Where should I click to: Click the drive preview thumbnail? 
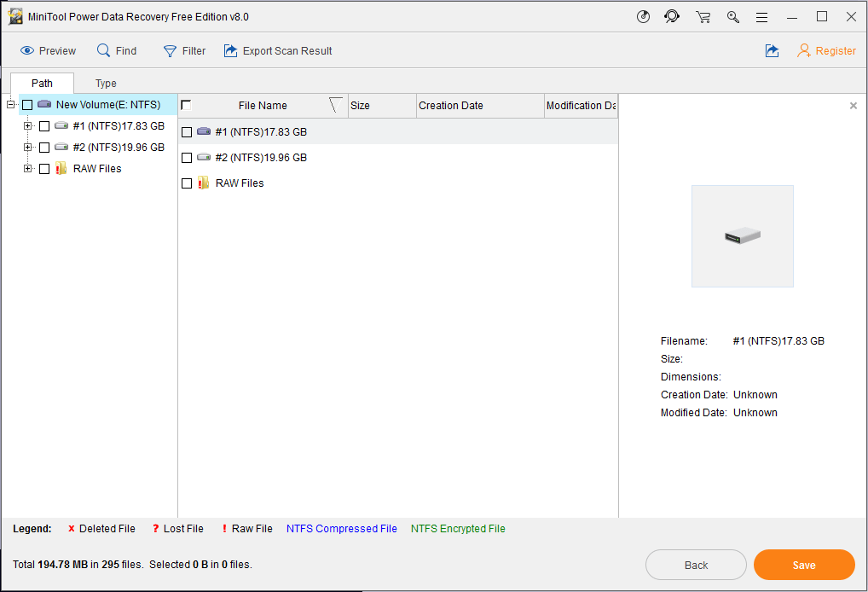(x=743, y=236)
